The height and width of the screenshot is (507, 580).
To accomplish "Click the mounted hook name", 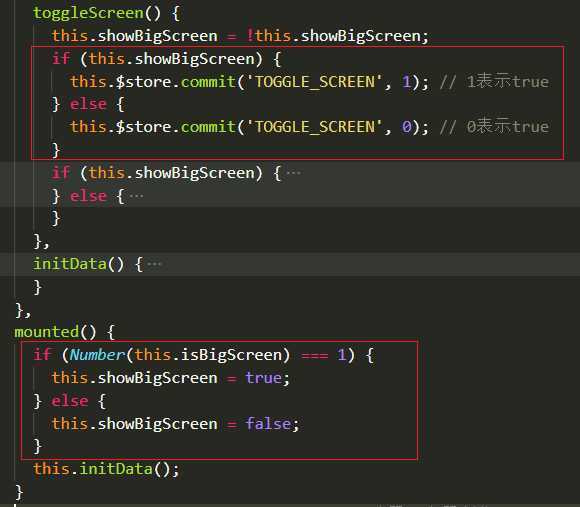I will tap(46, 332).
